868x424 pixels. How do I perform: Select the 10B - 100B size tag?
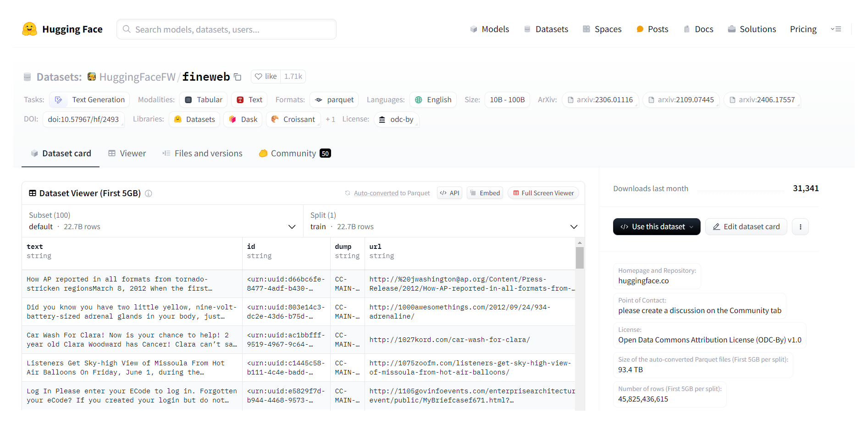pyautogui.click(x=507, y=100)
